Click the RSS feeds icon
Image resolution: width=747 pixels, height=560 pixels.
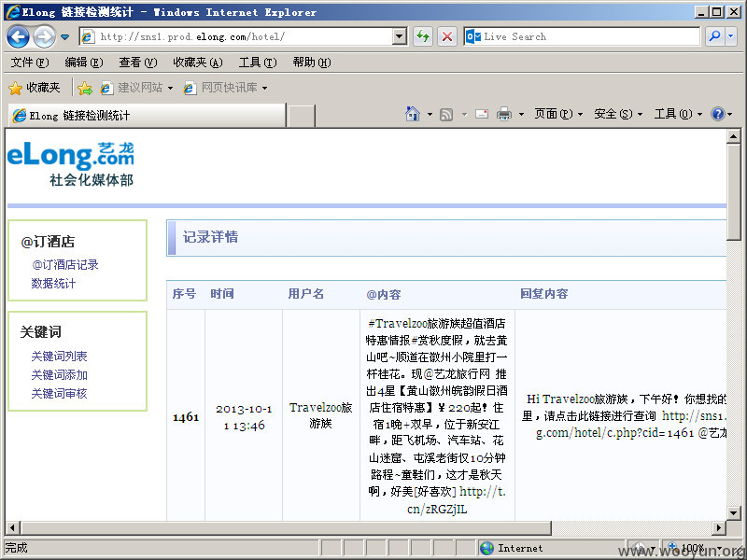(446, 114)
